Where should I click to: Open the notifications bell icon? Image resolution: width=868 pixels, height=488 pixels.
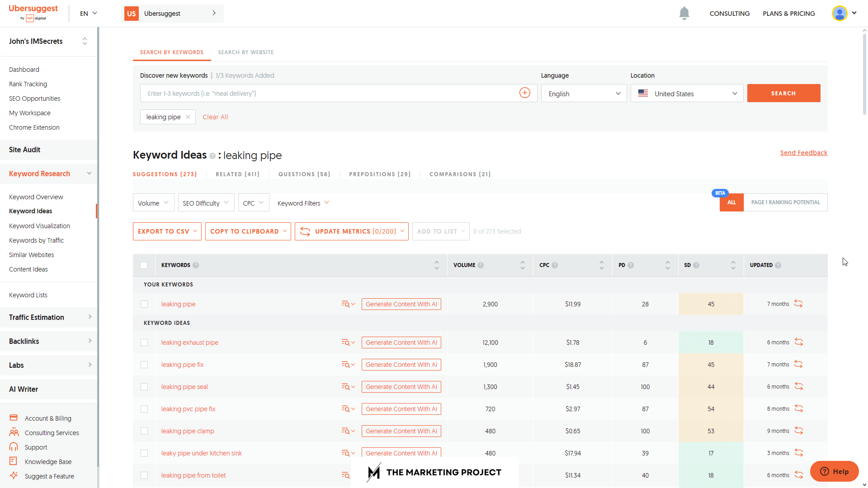point(684,14)
